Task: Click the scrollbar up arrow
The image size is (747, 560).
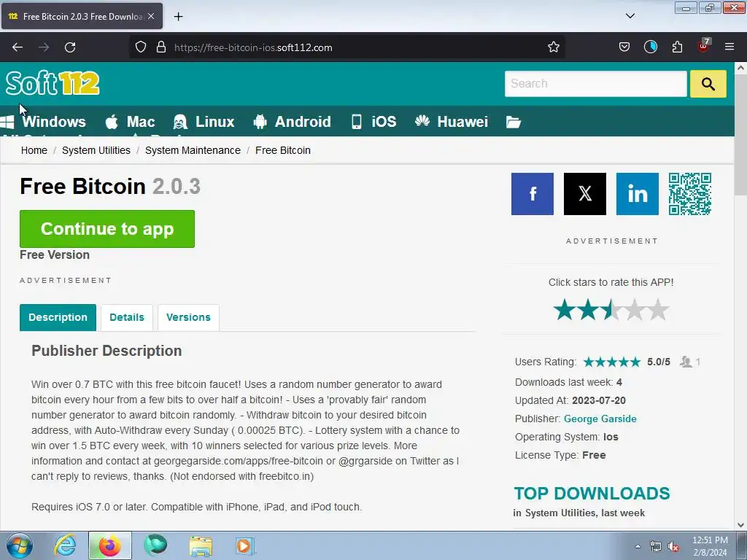Action: click(x=740, y=68)
